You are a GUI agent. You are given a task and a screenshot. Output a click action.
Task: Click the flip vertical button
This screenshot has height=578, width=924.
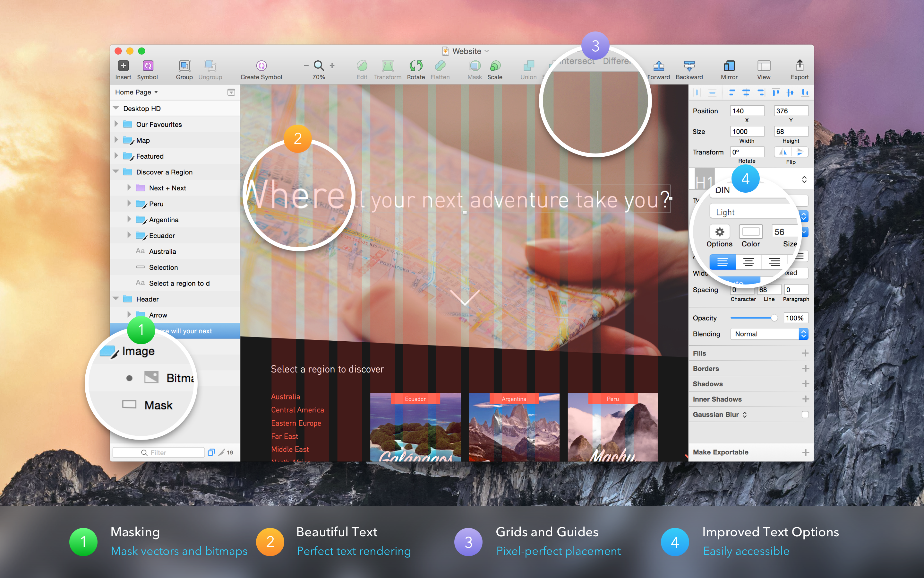pyautogui.click(x=800, y=152)
